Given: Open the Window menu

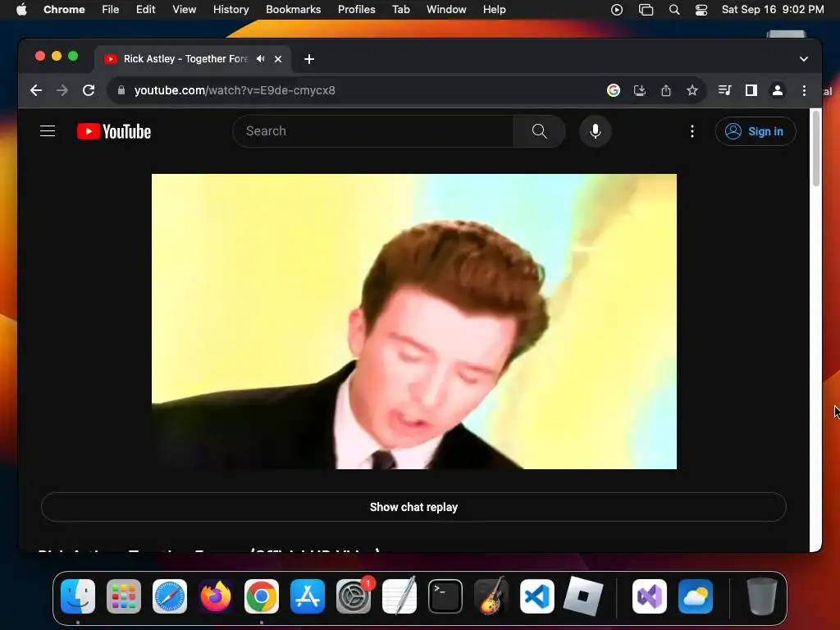Looking at the screenshot, I should point(446,10).
